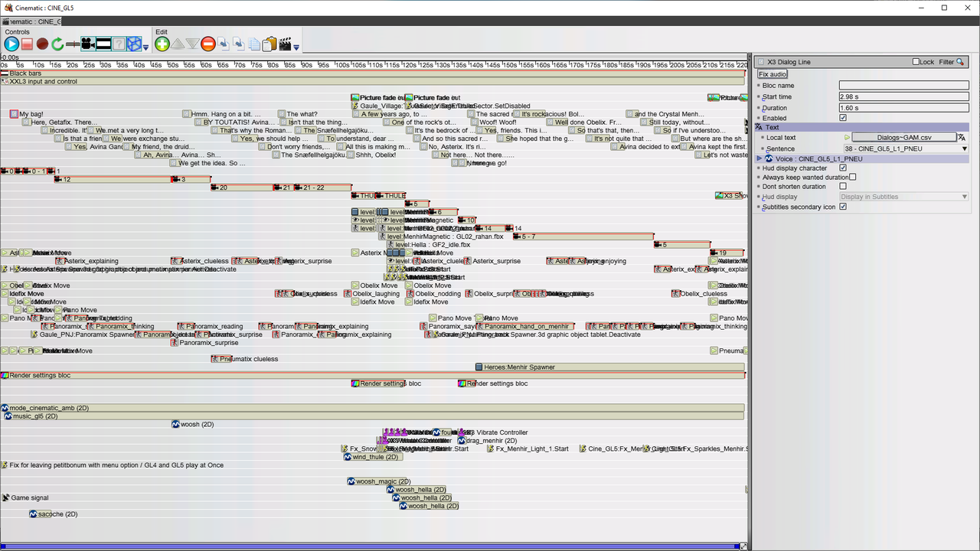
Task: Select the mode_cinematic_amb (2D) sound bloc
Action: pos(372,408)
